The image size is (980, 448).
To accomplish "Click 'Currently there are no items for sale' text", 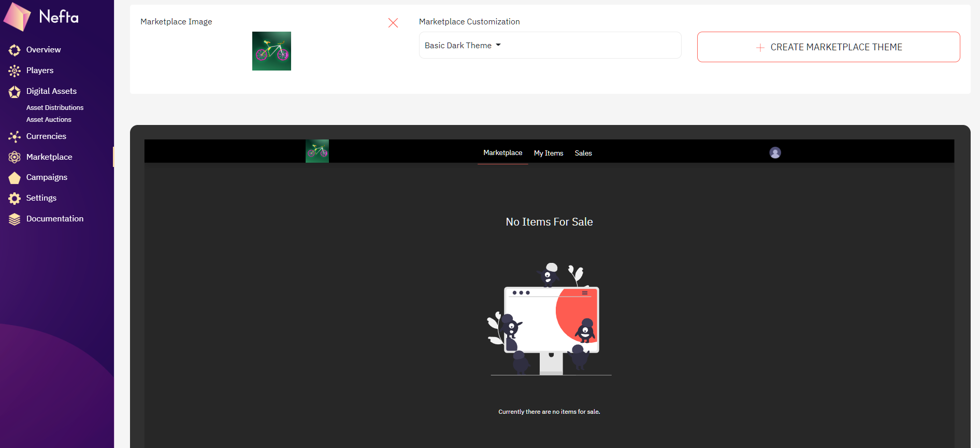I will (x=549, y=412).
